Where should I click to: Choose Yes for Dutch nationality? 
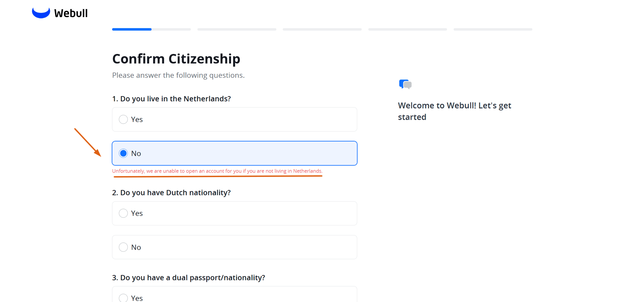tap(123, 213)
